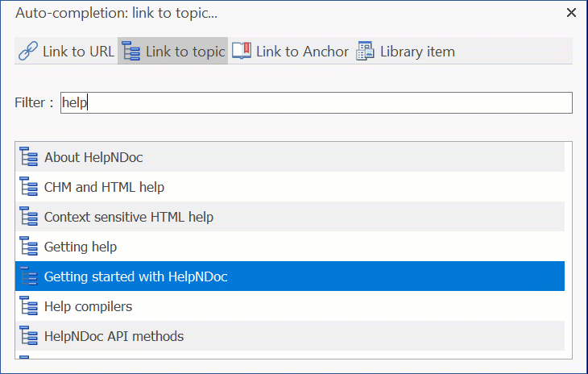
Task: Click the Library item icon
Action: click(365, 51)
